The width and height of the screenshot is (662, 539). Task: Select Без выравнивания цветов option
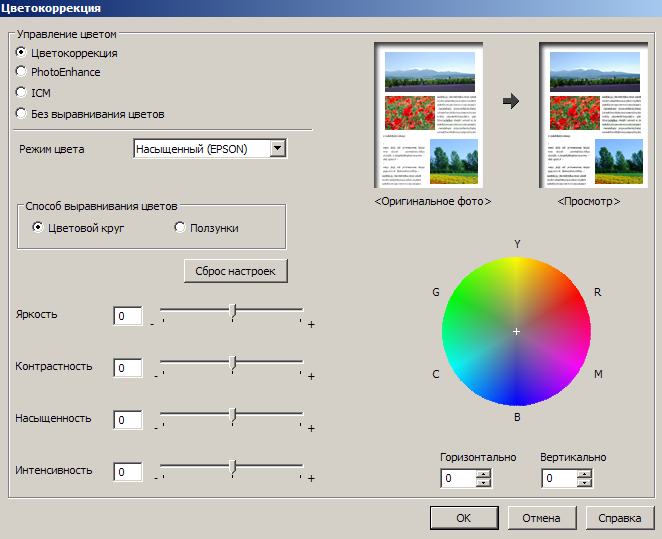[21, 114]
